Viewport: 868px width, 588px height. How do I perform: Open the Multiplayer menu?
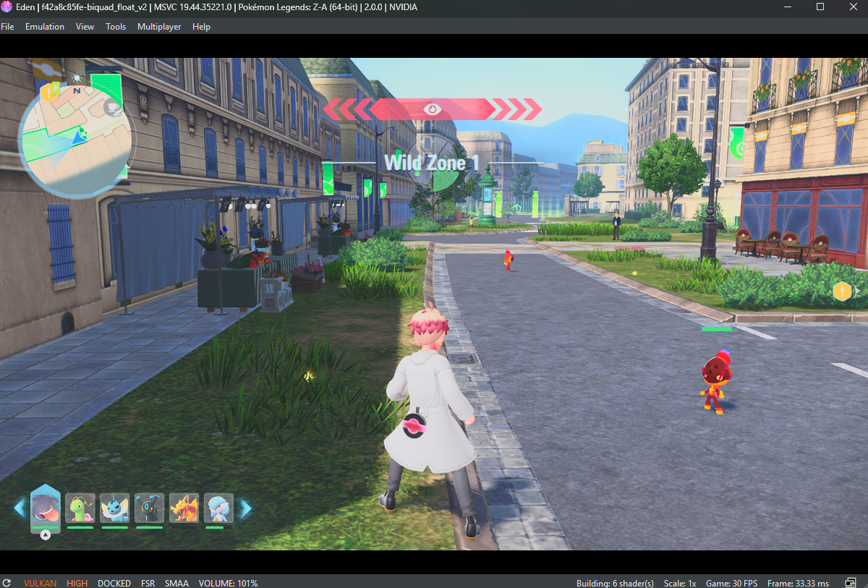159,27
